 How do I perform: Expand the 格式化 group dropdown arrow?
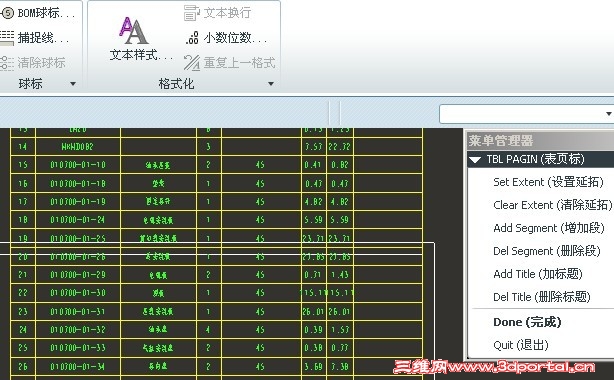(271, 83)
